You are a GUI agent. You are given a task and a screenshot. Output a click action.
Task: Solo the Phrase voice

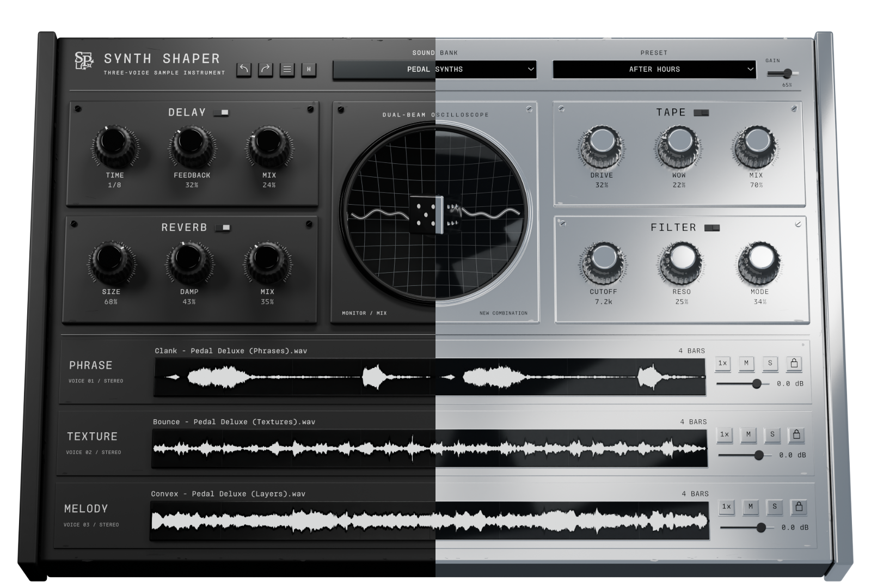coord(770,363)
